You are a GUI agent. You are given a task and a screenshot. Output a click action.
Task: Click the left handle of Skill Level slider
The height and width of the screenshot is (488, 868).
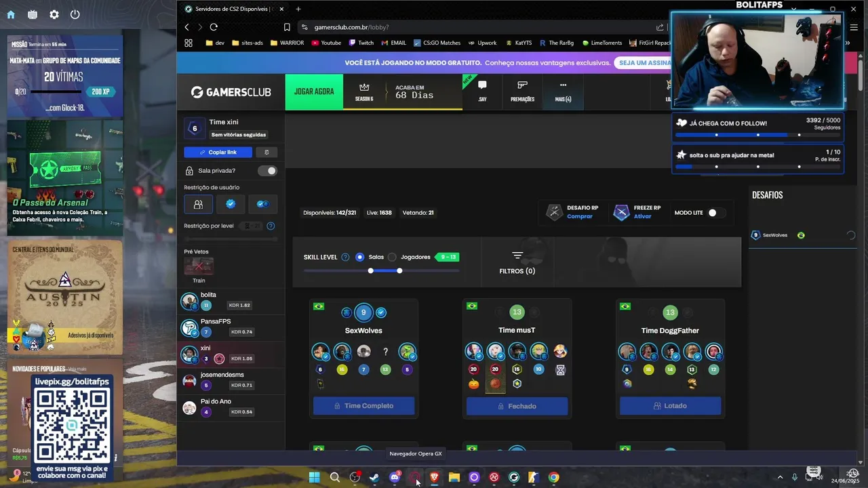point(371,270)
